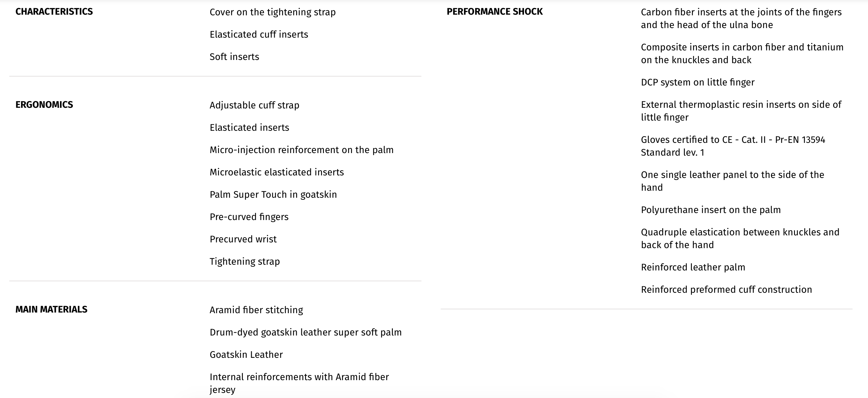Select 'Polyurethane insert on the palm'
868x398 pixels.
[x=711, y=210]
